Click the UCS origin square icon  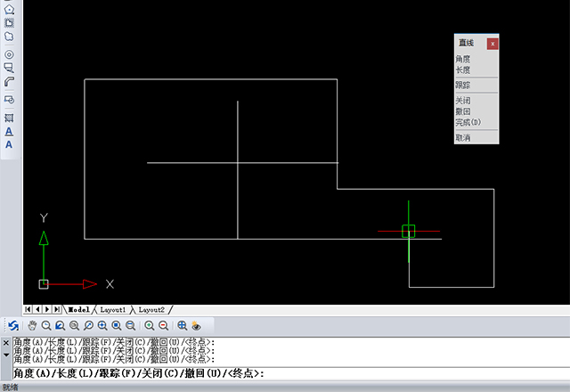click(x=44, y=284)
